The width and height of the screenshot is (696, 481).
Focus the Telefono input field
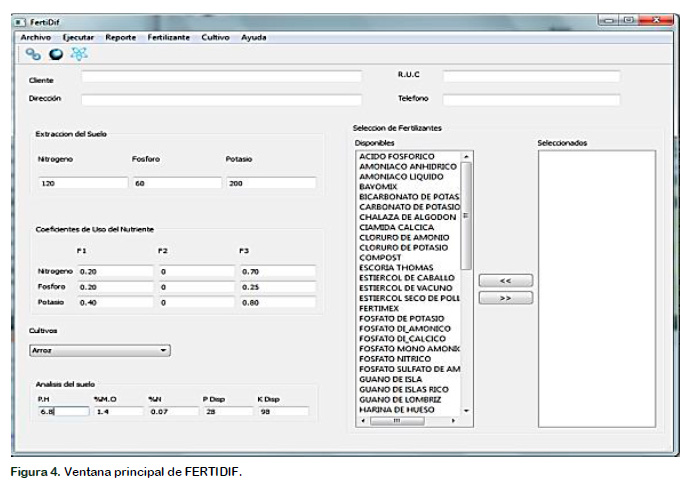click(531, 99)
